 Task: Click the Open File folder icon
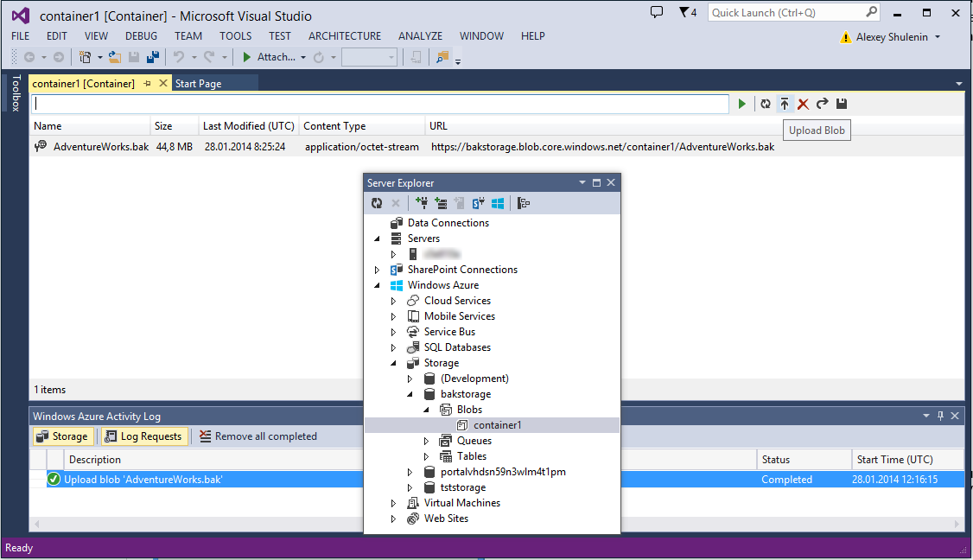115,57
